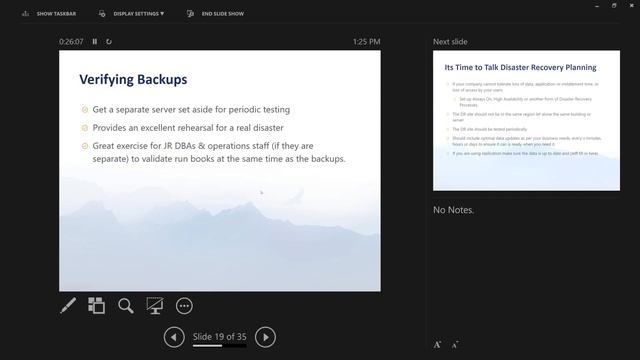Click the 0:26:07 elapsed timer text
The height and width of the screenshot is (360, 640).
click(71, 42)
